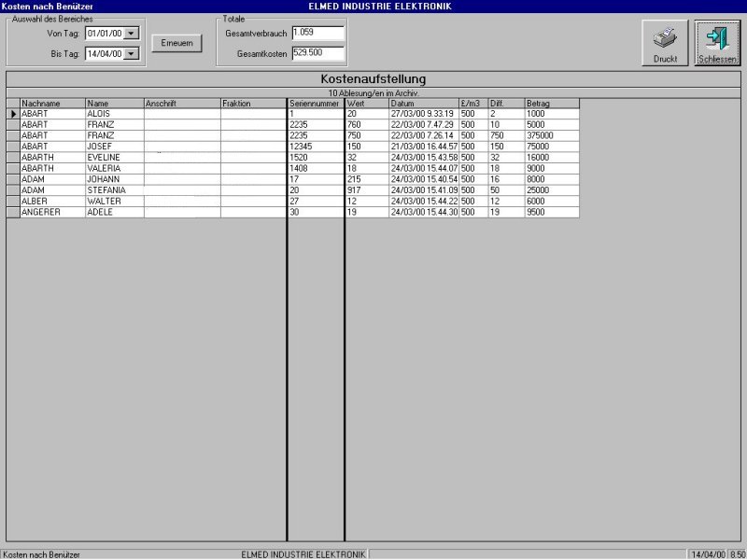Viewport: 747px width, 560px height.
Task: Click the ABARTH EVELINE surname cell
Action: pos(52,158)
